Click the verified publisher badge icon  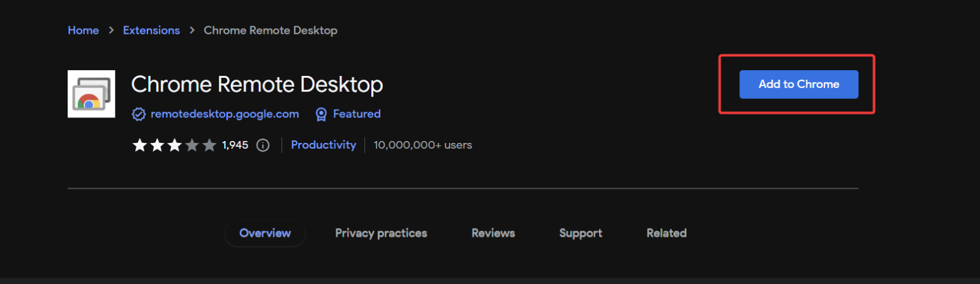click(138, 114)
